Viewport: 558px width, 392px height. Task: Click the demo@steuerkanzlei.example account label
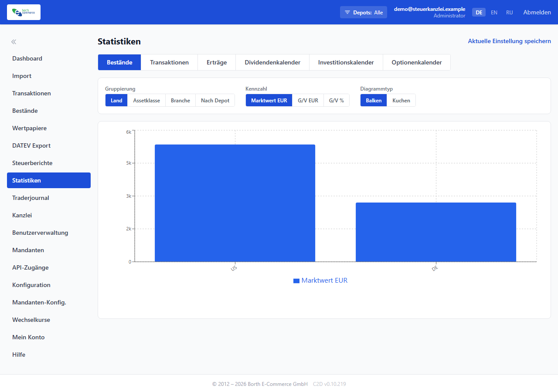tap(429, 9)
